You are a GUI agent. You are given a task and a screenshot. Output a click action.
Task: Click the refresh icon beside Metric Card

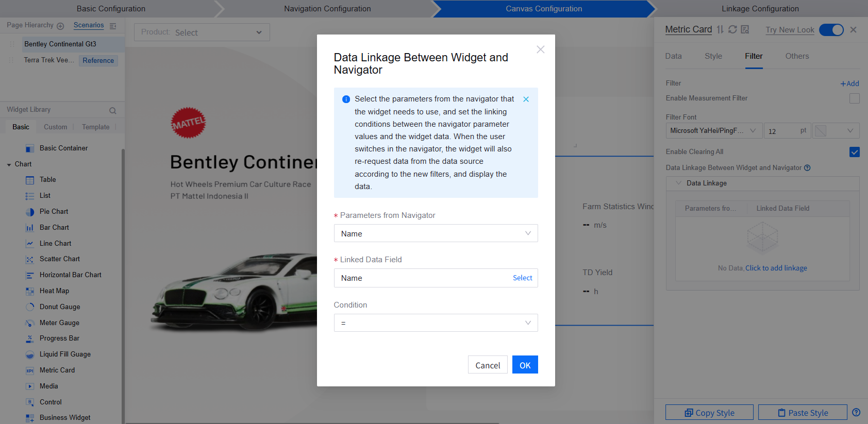[732, 29]
